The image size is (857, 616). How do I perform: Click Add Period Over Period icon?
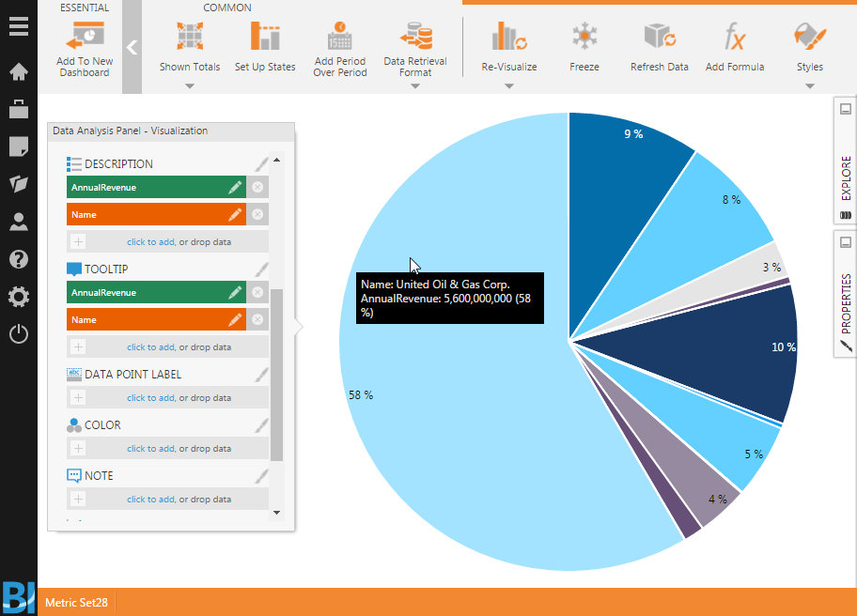(339, 38)
